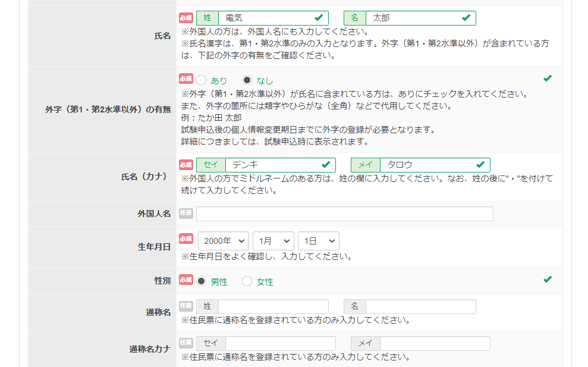This screenshot has height=367, width=588.
Task: Click the 通称名 姓 input field
Action: (273, 306)
